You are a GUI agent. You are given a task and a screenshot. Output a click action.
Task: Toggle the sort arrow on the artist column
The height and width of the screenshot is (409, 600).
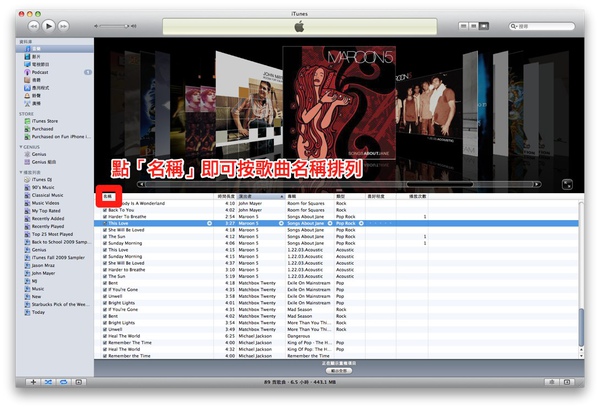[282, 196]
